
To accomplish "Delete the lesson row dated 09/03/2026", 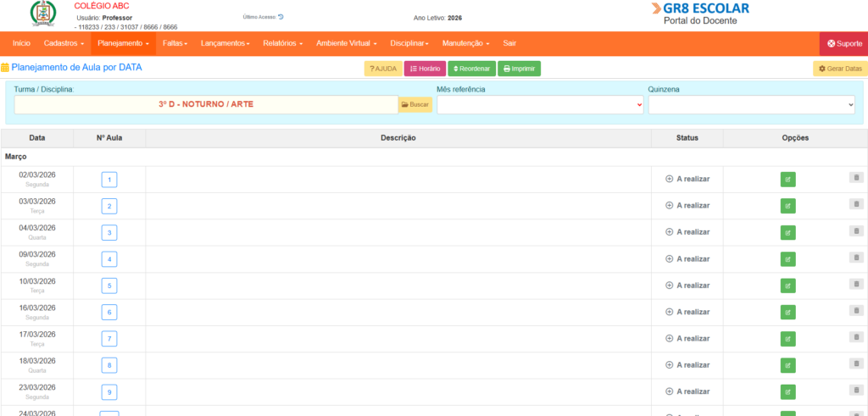I will coord(856,258).
